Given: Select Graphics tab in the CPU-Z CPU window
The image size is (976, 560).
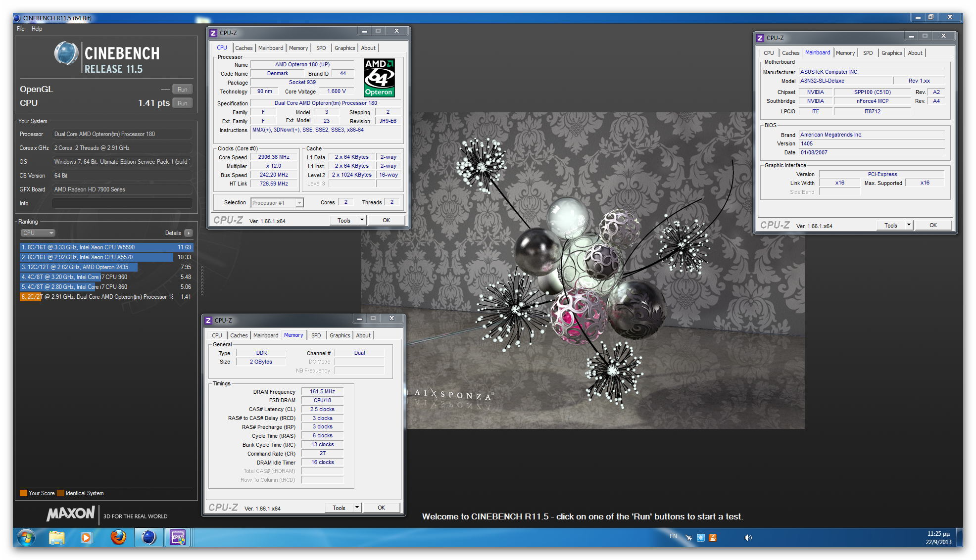Looking at the screenshot, I should pyautogui.click(x=345, y=48).
